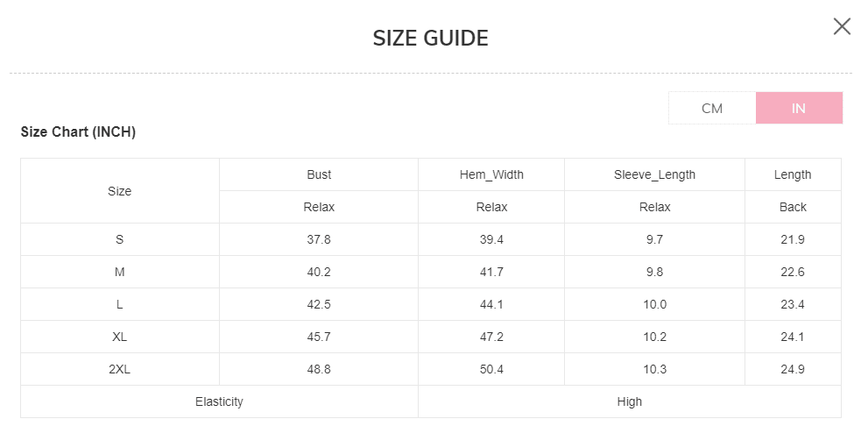This screenshot has width=868, height=426.
Task: Click the 50.4 hem width value
Action: point(491,370)
